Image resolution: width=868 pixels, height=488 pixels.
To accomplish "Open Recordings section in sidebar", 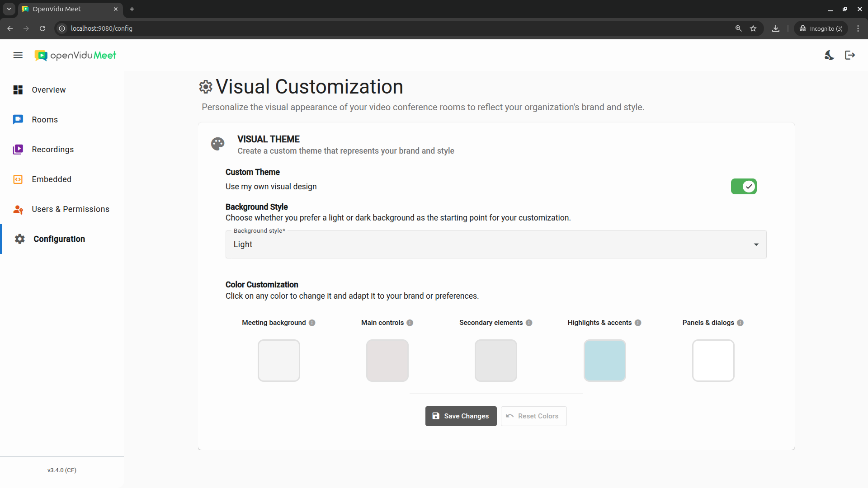I will (x=52, y=150).
